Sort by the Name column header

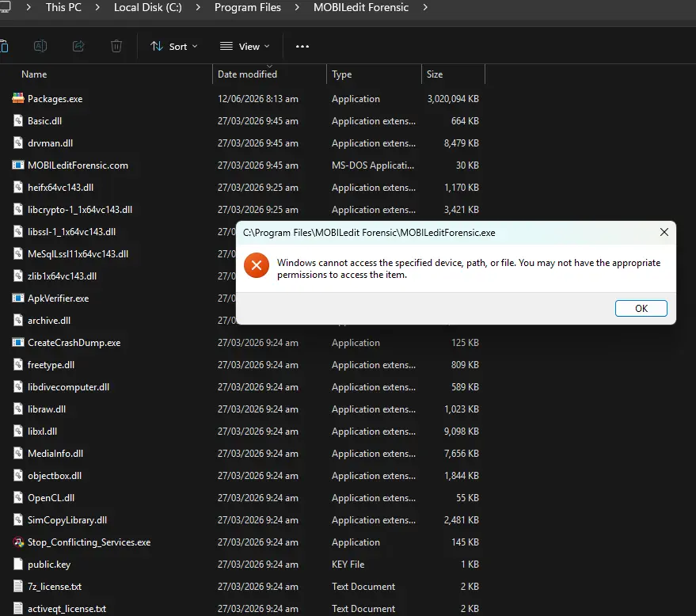(34, 74)
